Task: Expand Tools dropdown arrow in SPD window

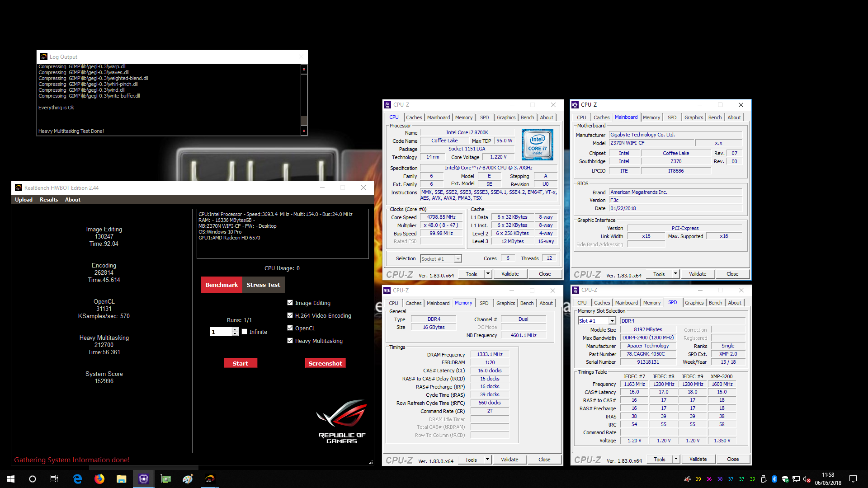Action: click(676, 460)
